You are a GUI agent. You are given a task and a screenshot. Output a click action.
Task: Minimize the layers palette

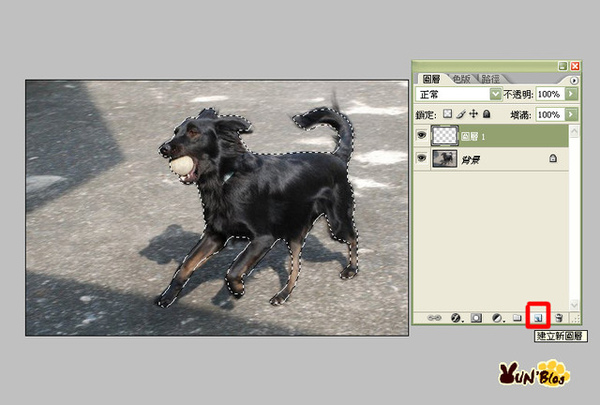(x=562, y=66)
